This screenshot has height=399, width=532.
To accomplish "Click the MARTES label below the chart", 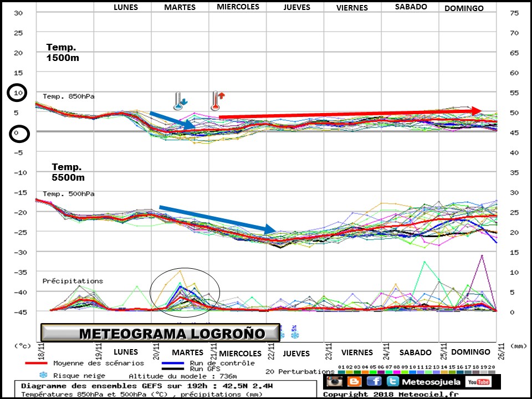I will (x=188, y=352).
